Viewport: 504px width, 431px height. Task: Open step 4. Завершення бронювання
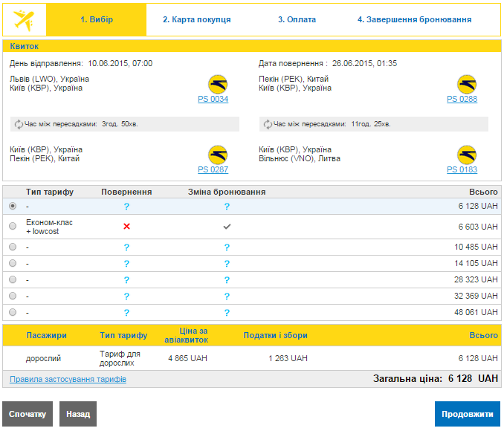tap(414, 19)
